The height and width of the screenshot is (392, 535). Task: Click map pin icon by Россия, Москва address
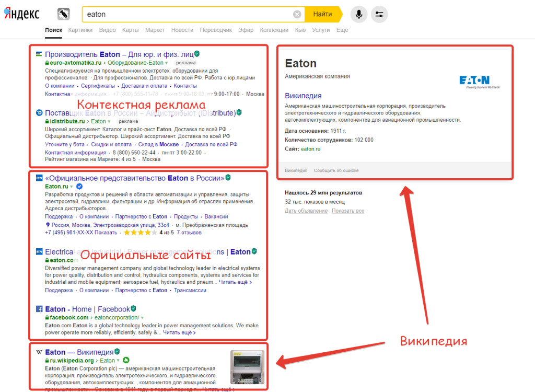click(48, 225)
